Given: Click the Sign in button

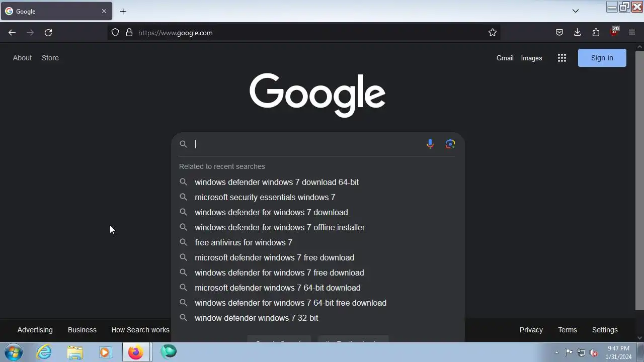Looking at the screenshot, I should [x=602, y=58].
